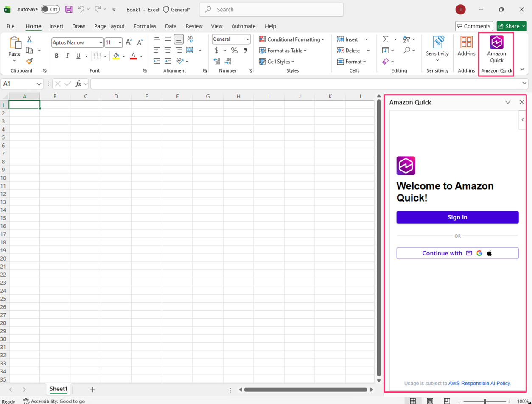
Task: Click the AutoSum sigma icon
Action: 385,39
